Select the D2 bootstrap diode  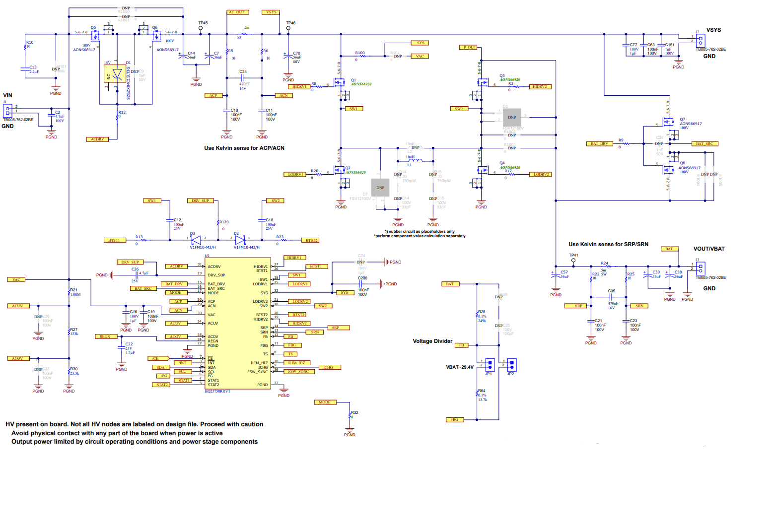tap(240, 240)
